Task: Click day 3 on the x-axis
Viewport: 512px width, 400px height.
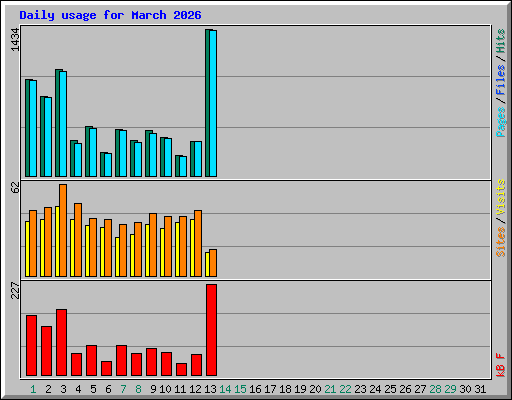Action: click(x=63, y=389)
